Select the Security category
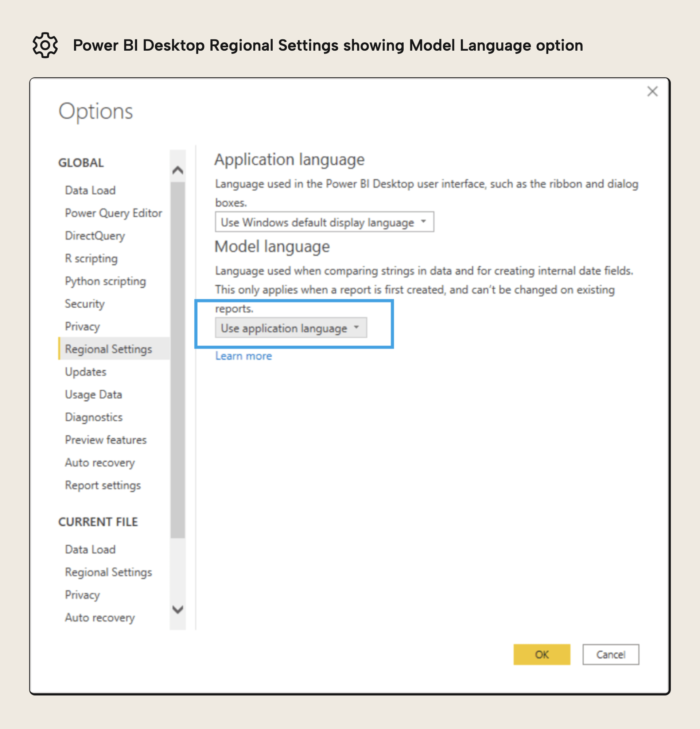The height and width of the screenshot is (729, 700). pos(85,304)
